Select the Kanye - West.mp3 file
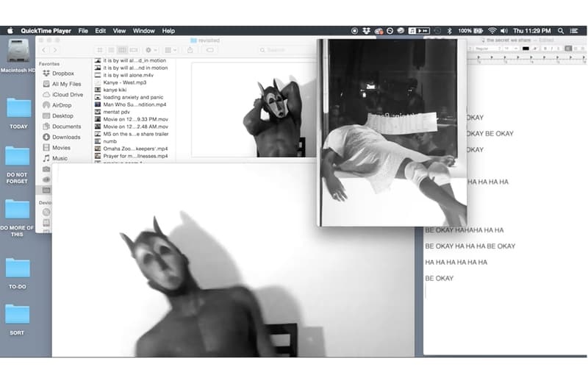 point(124,82)
